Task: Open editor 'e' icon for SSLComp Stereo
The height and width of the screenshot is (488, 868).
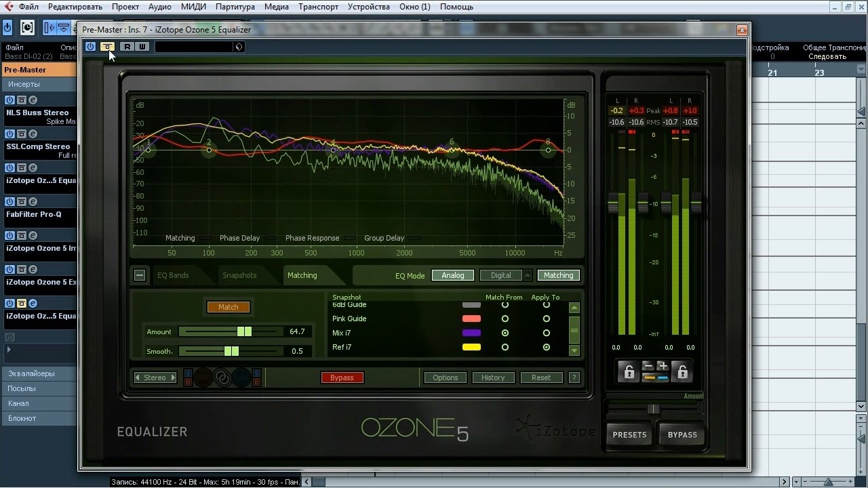Action: 32,134
